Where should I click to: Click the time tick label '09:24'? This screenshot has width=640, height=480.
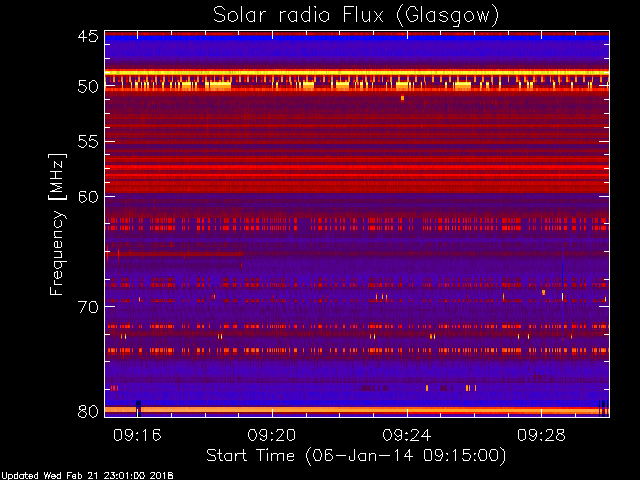point(407,435)
